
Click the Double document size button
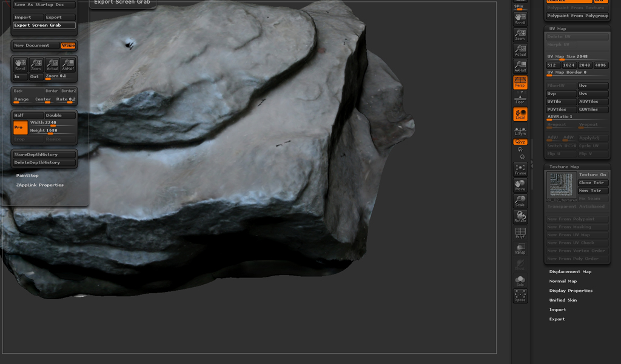tap(60, 116)
